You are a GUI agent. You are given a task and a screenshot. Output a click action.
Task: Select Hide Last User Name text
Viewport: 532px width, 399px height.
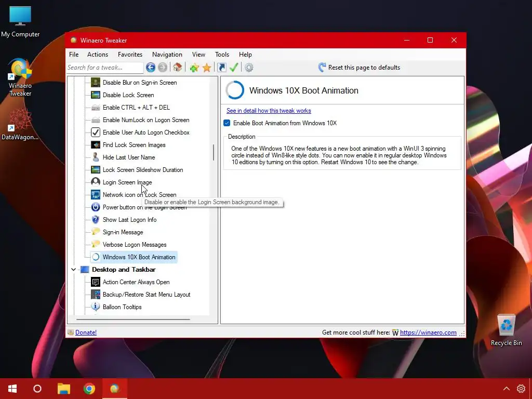click(129, 157)
